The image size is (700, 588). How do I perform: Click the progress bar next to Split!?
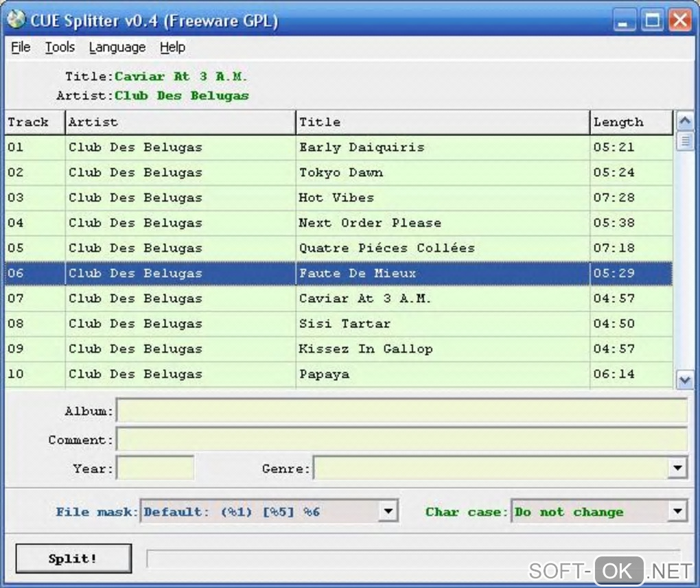(x=414, y=558)
